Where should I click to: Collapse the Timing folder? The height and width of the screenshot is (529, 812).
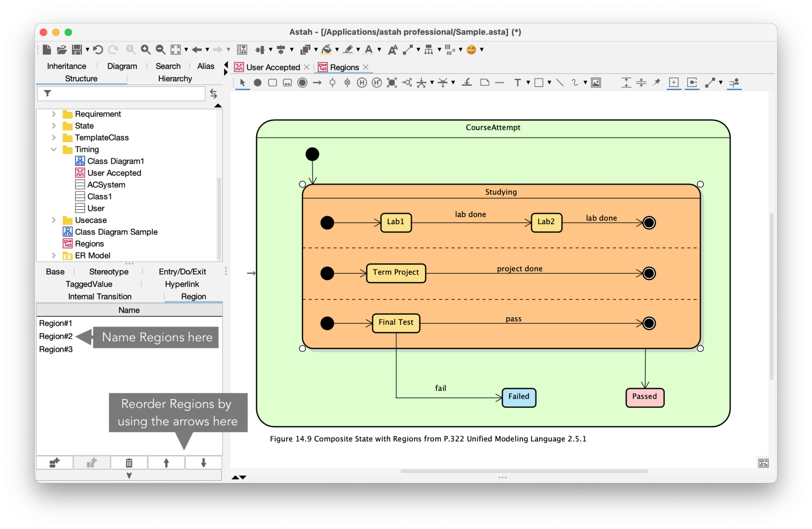[54, 149]
